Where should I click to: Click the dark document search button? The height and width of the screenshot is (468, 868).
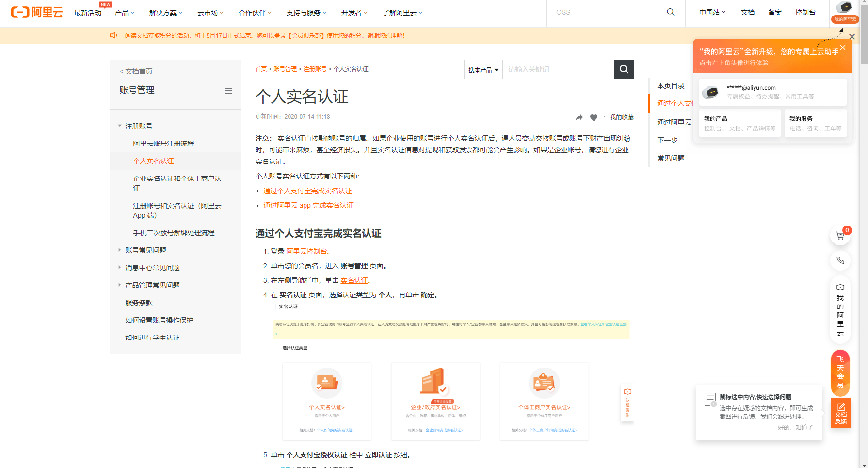tap(624, 69)
